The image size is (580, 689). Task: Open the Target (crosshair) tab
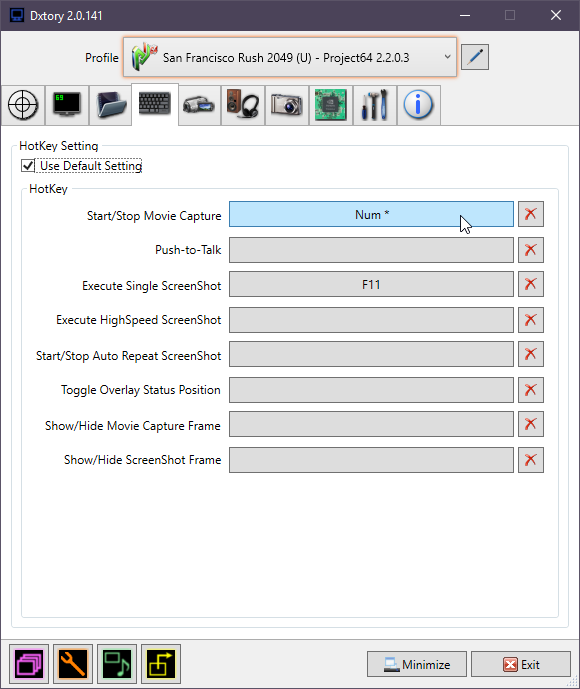pos(23,105)
